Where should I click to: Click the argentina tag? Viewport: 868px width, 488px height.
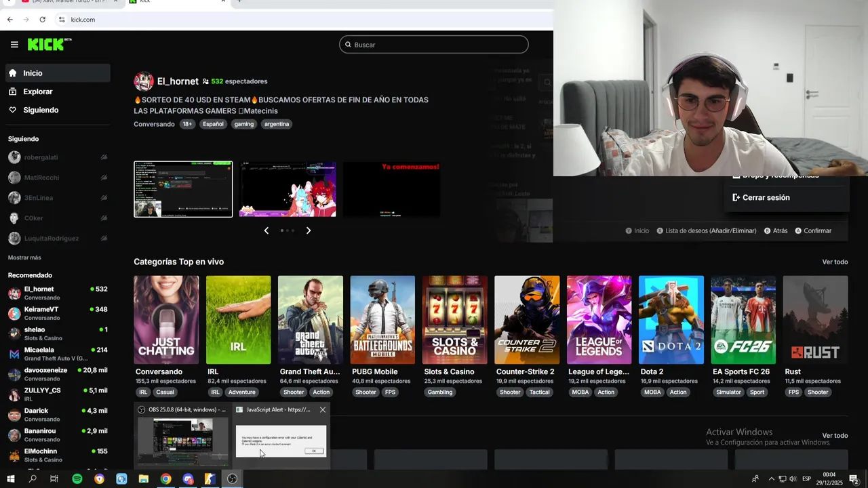[277, 124]
